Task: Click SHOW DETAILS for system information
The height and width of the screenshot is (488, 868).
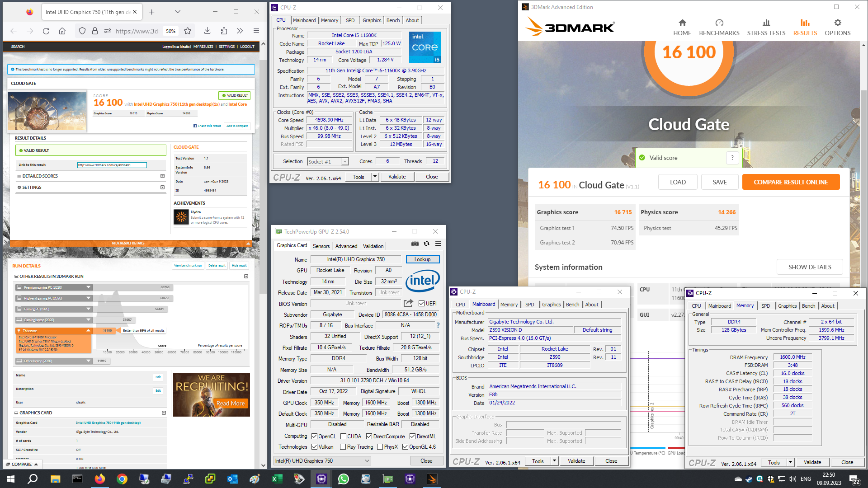Action: tap(809, 267)
